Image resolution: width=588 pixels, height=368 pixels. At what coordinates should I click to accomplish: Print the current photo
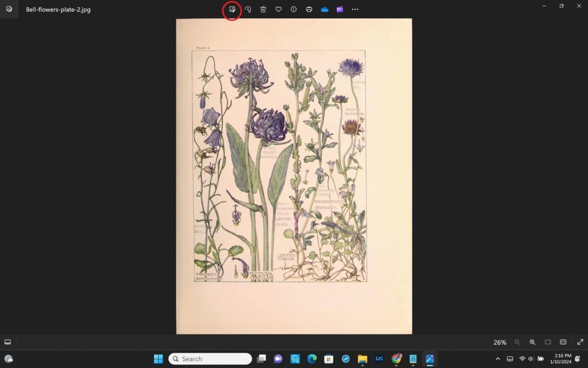pos(309,9)
